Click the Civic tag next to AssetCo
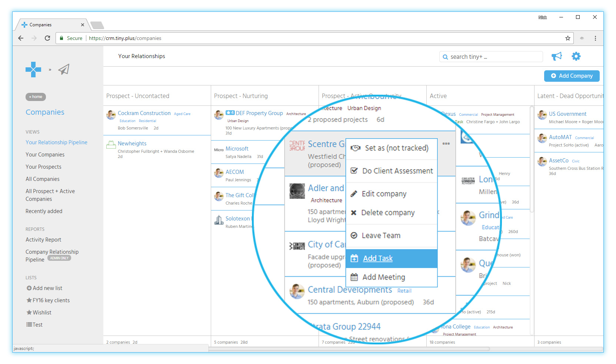This screenshot has height=364, width=616. tap(576, 161)
